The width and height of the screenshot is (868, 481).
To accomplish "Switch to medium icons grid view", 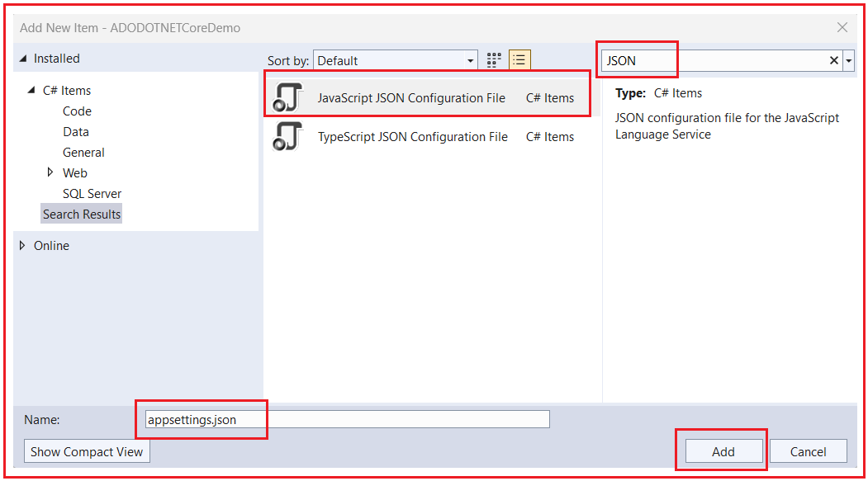I will point(494,59).
